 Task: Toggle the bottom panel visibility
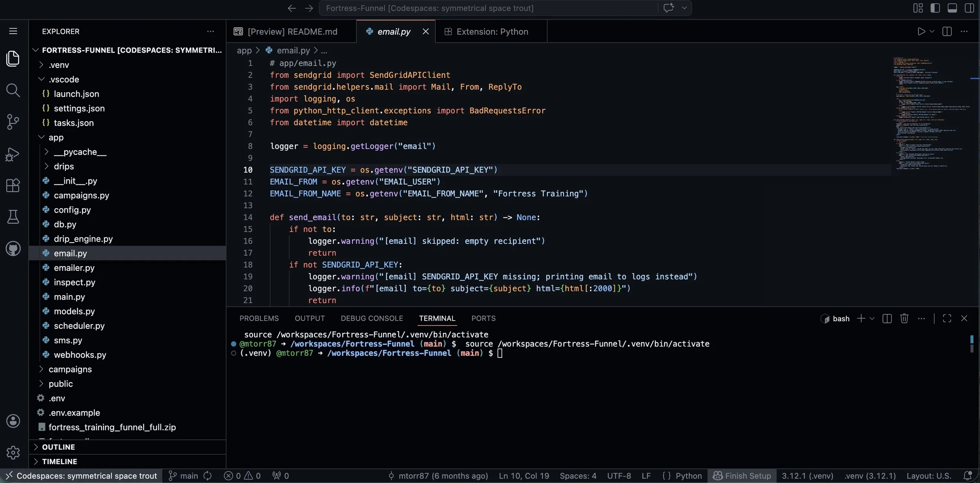click(953, 7)
